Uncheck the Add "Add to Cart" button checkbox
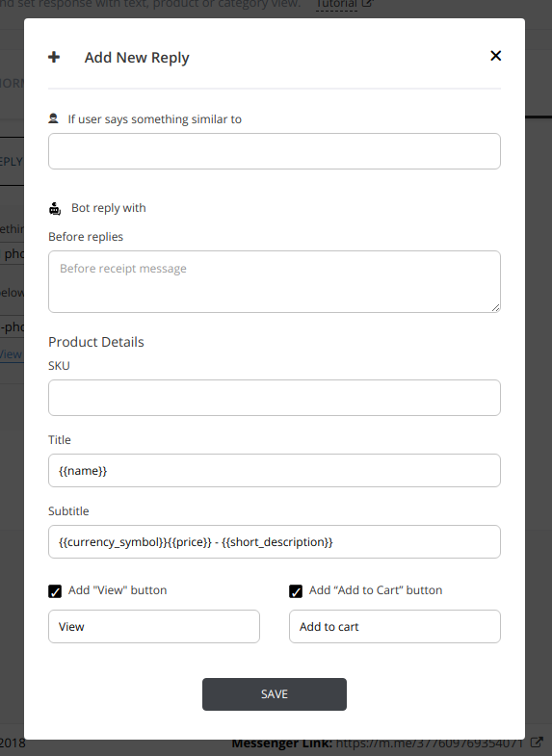The width and height of the screenshot is (552, 756). pyautogui.click(x=296, y=591)
